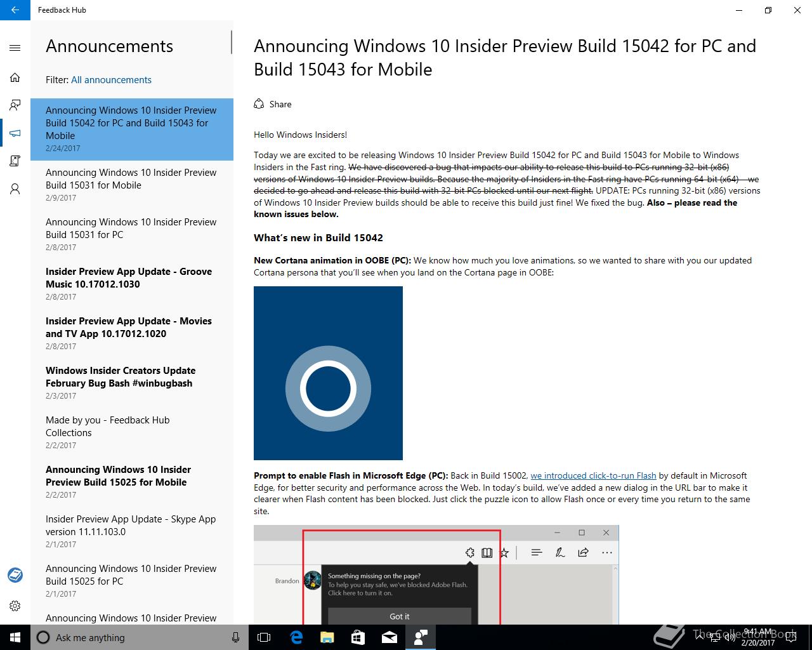The image size is (812, 650).
Task: Open 'Build 15031 for Mobile' announcement
Action: (132, 185)
